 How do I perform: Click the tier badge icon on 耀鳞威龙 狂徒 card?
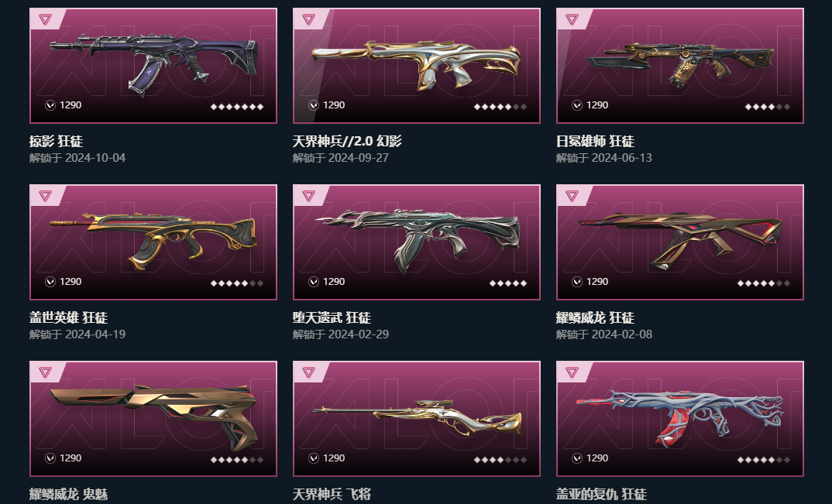572,197
